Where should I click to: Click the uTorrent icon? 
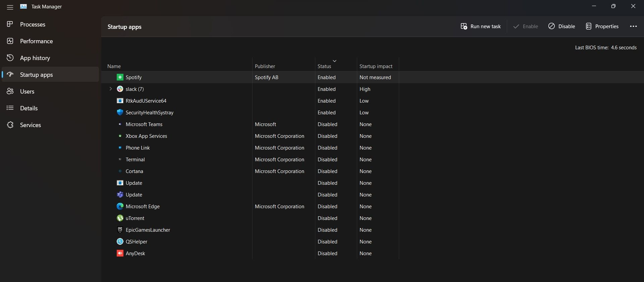(120, 218)
